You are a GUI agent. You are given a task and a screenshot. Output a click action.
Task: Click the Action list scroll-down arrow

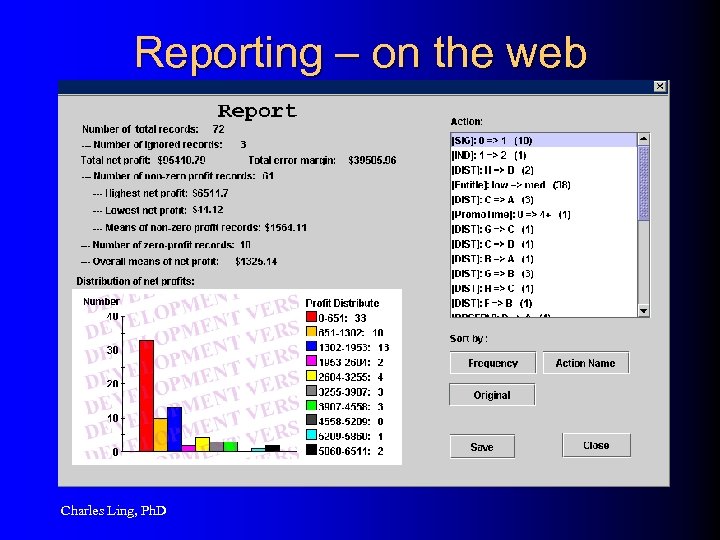(x=643, y=311)
